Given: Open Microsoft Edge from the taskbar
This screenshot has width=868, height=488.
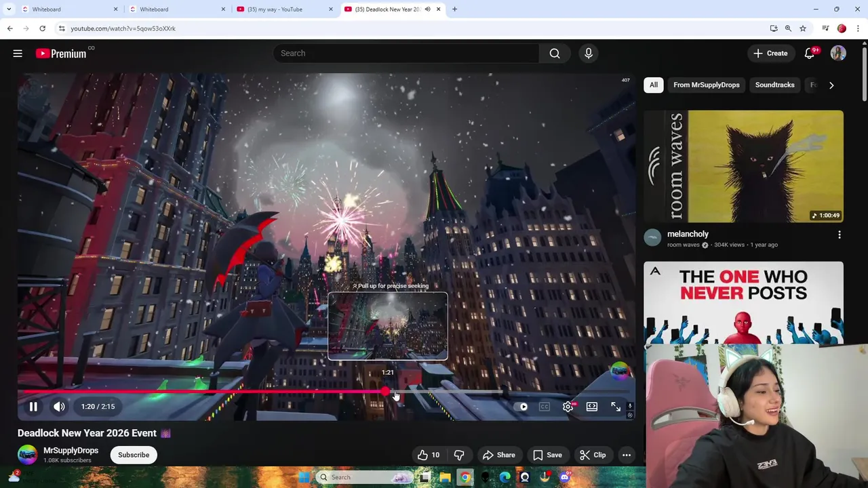Looking at the screenshot, I should (505, 477).
